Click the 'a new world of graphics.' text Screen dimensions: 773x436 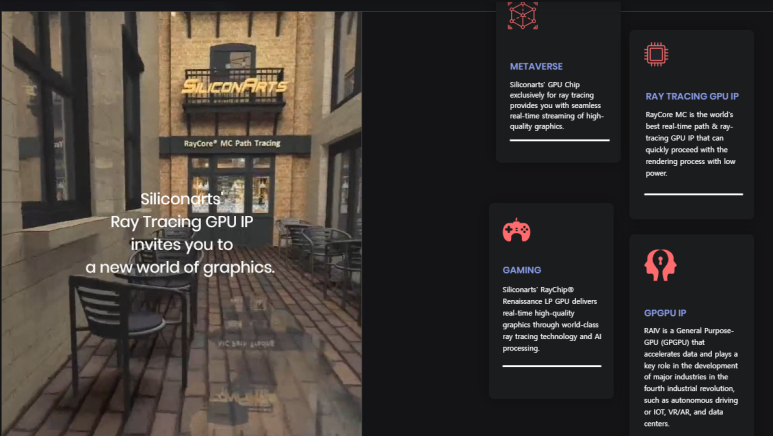tap(180, 268)
